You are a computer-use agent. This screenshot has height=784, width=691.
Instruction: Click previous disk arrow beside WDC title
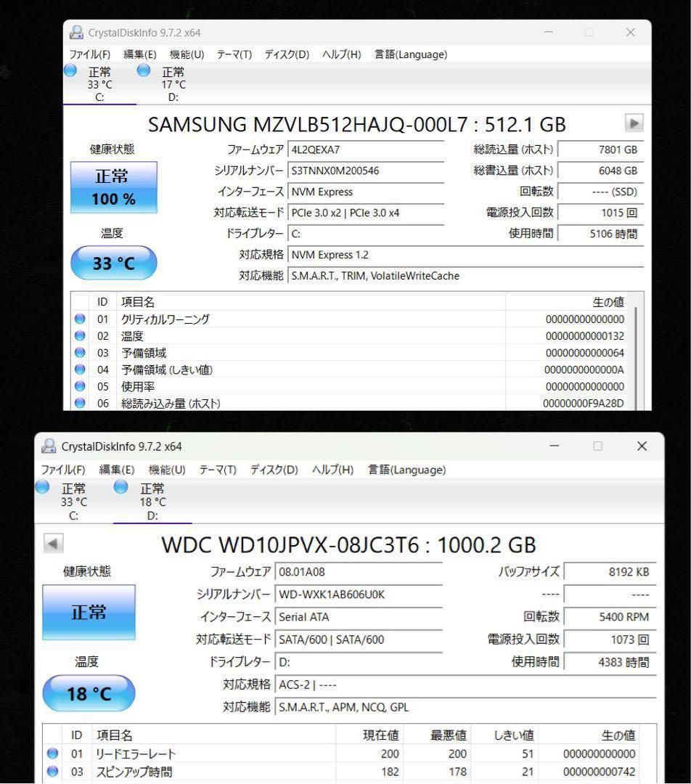[x=54, y=543]
